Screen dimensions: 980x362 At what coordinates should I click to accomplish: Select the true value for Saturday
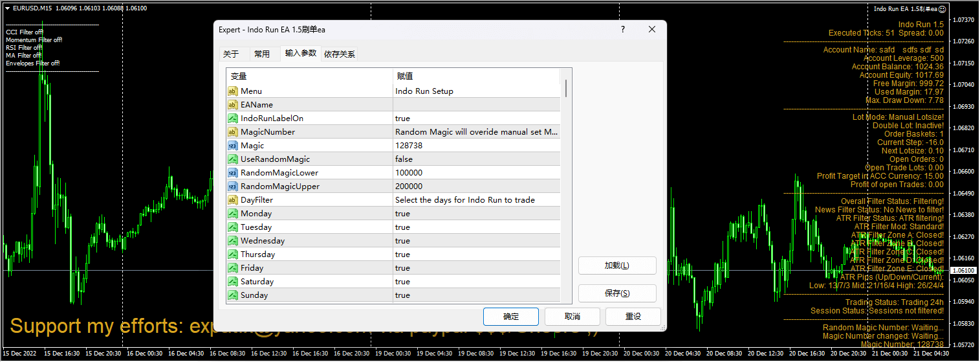tap(402, 282)
